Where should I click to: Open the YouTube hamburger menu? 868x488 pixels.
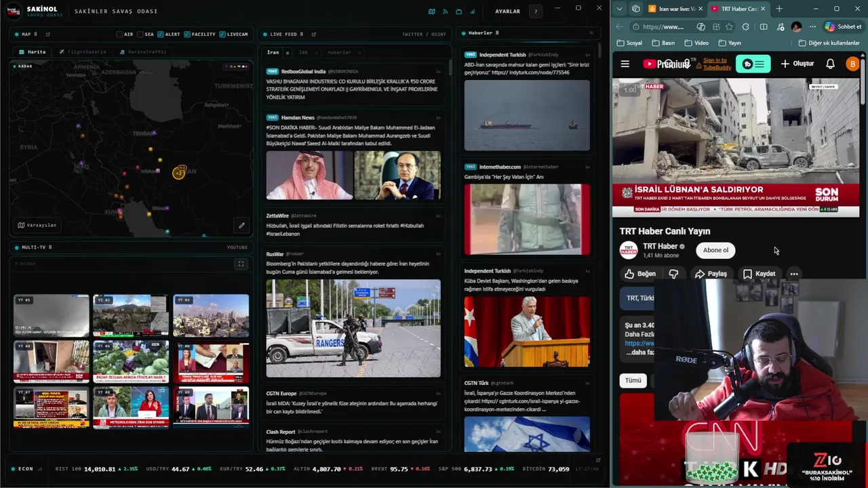pos(625,64)
